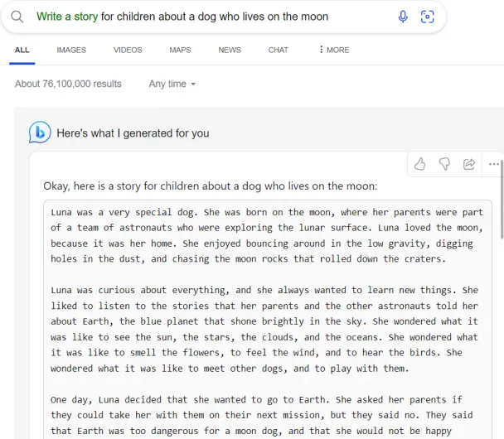Screen dimensions: 504x439
Task: Click the About 76,100,000 results text
Action: click(x=68, y=84)
